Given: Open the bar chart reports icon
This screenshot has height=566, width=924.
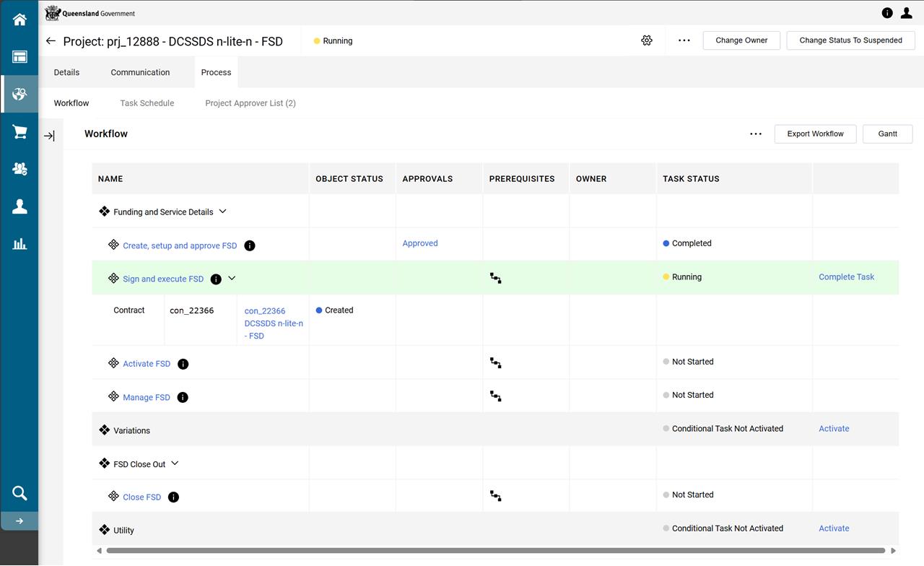Looking at the screenshot, I should point(19,244).
